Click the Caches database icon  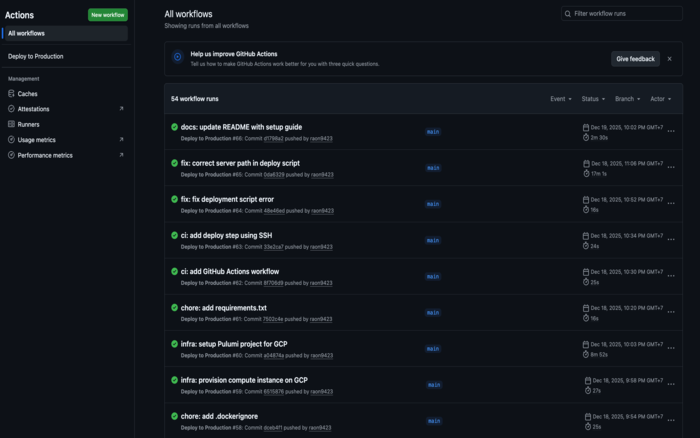tap(11, 93)
